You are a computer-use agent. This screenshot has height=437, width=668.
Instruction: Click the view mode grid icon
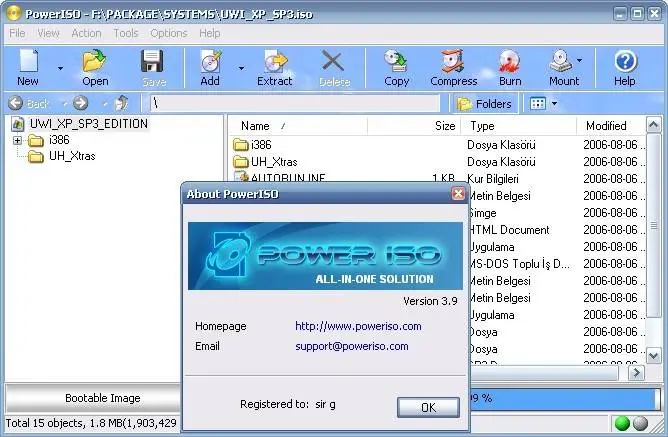pos(538,104)
